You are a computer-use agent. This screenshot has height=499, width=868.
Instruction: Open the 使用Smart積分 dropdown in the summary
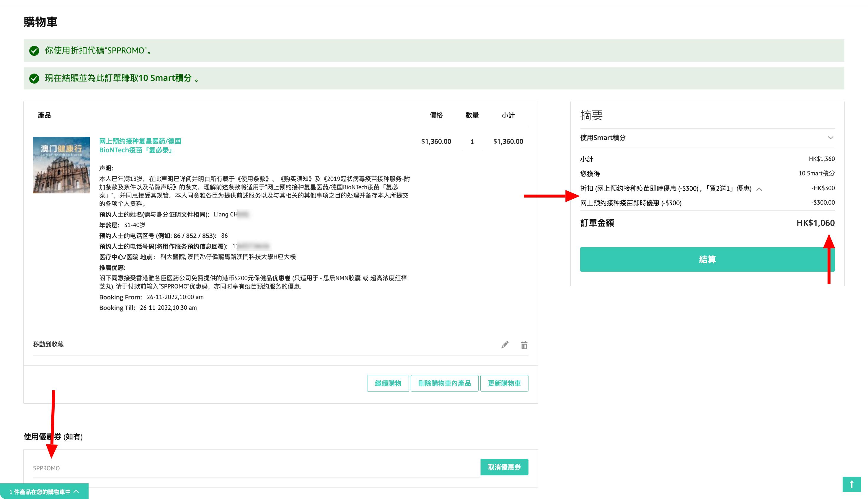[x=831, y=138]
